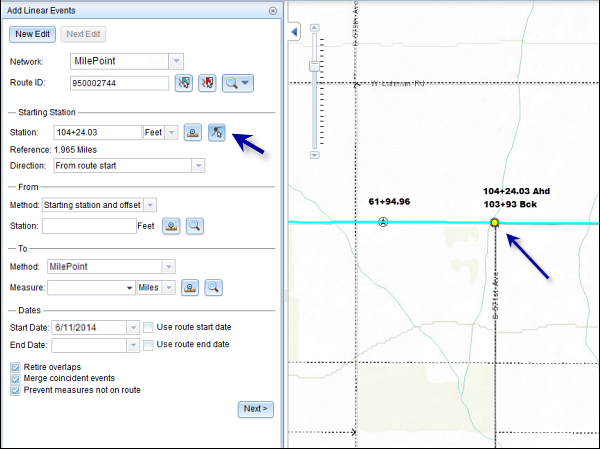Screen dimensions: 600x449
Task: Collapse the Add Linear Events side panel
Action: coord(294,32)
